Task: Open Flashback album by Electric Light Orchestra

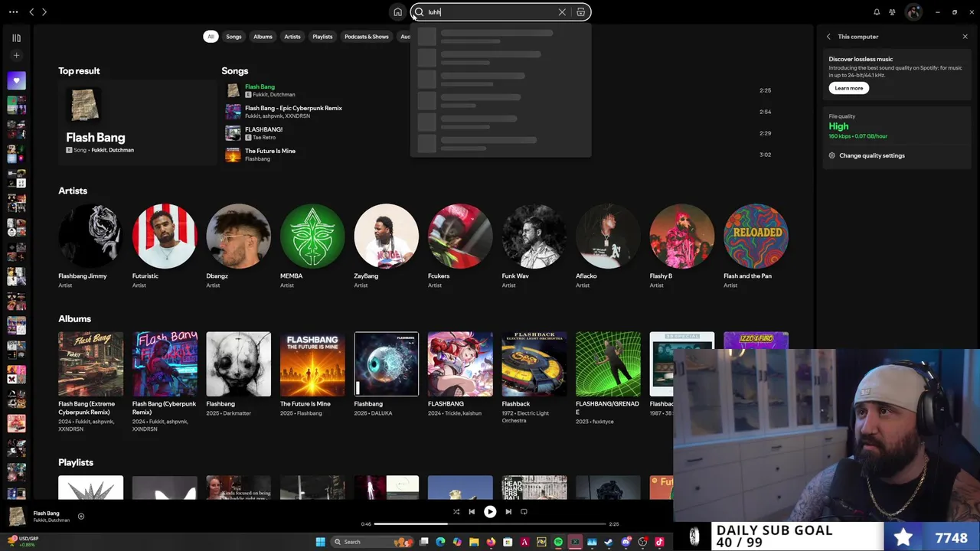Action: [x=534, y=379]
